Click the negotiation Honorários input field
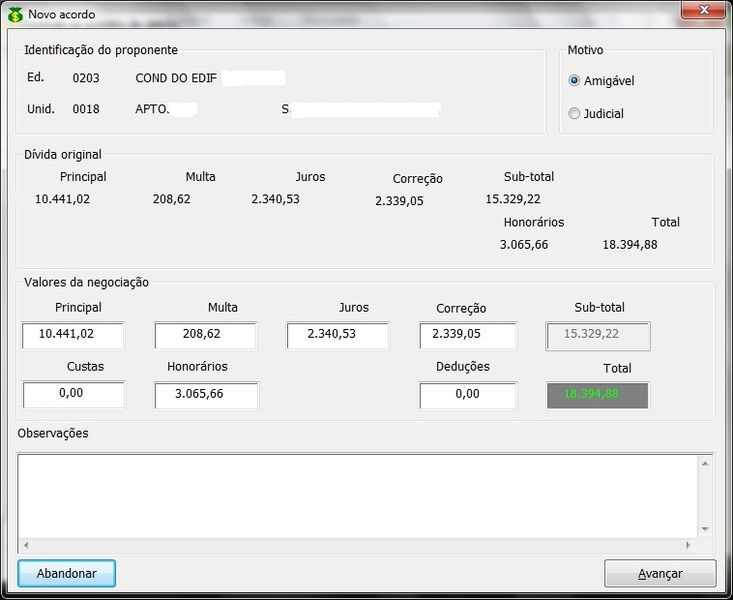This screenshot has width=733, height=600. 205,395
